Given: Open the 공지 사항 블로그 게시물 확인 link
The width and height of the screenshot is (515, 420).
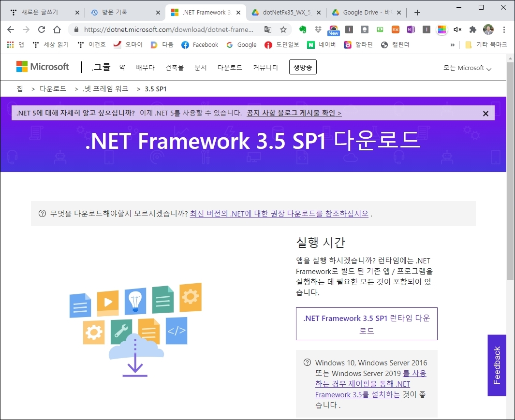Looking at the screenshot, I should (x=294, y=113).
